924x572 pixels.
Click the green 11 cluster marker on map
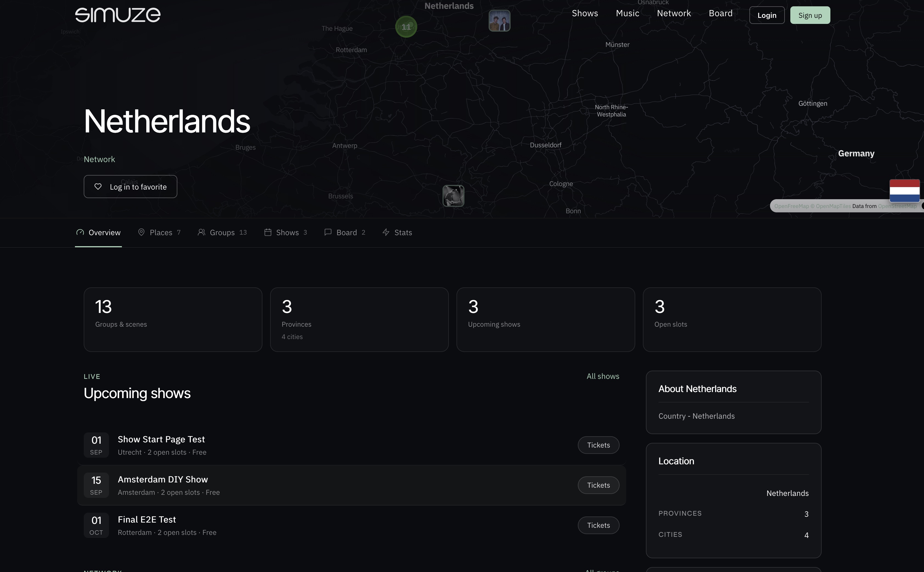[x=406, y=27]
